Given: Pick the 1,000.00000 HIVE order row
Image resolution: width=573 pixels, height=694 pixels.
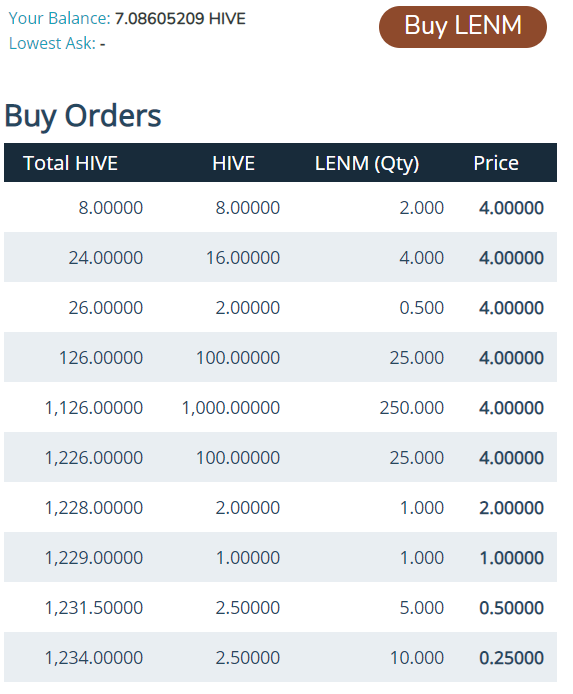Looking at the screenshot, I should pos(280,407).
